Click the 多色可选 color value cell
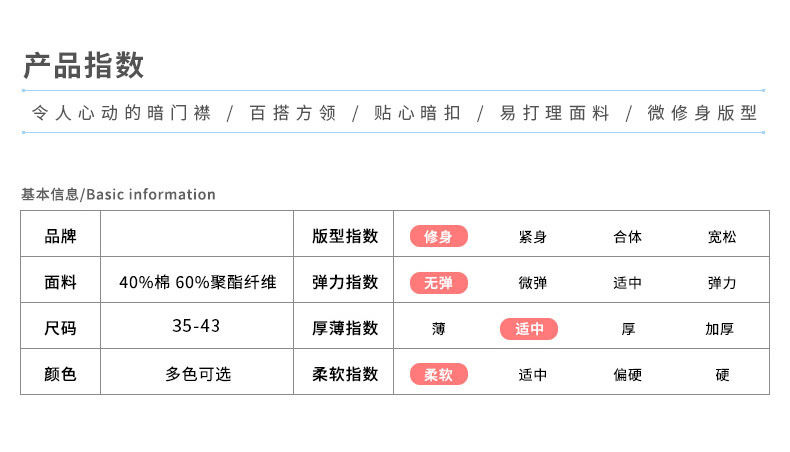 [197, 374]
